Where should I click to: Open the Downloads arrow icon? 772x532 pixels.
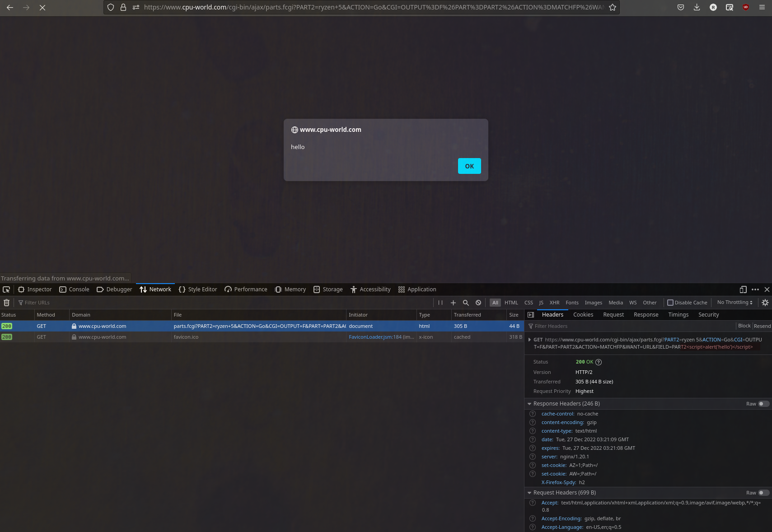[x=697, y=7]
